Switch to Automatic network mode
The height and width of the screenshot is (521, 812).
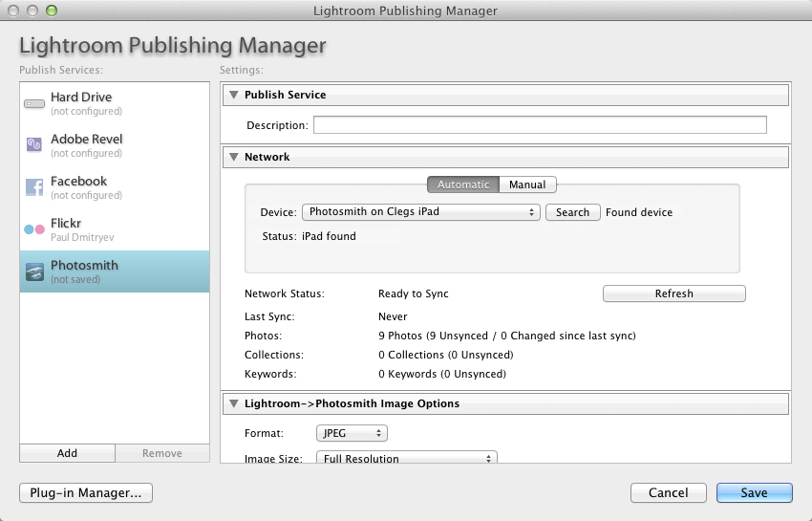(x=463, y=185)
